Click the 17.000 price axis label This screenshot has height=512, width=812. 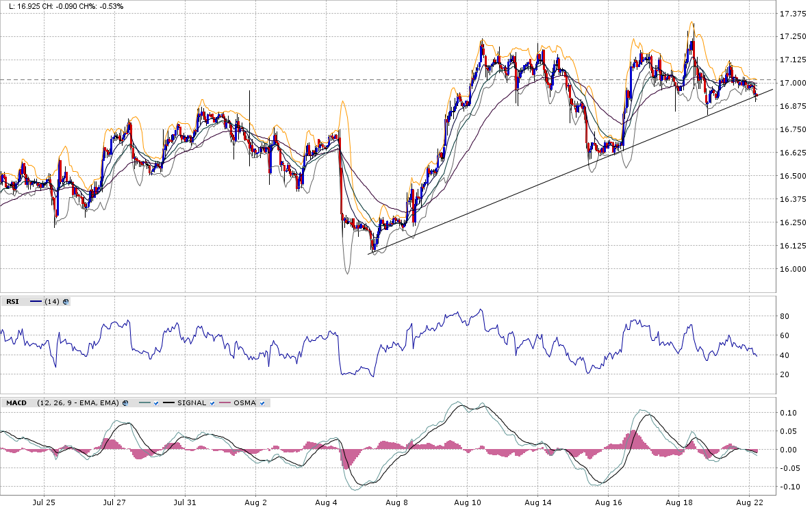point(792,83)
